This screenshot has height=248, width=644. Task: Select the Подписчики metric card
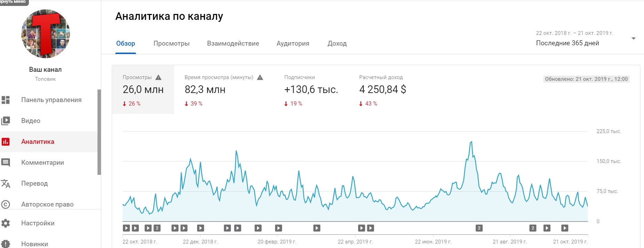point(311,90)
